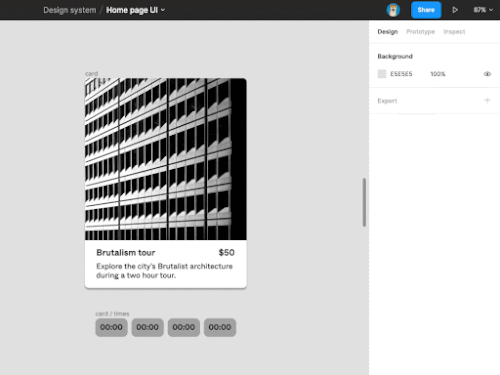Screen dimensions: 500x375
Task: Edit the E5E5E5 hex color value
Action: pyautogui.click(x=401, y=74)
